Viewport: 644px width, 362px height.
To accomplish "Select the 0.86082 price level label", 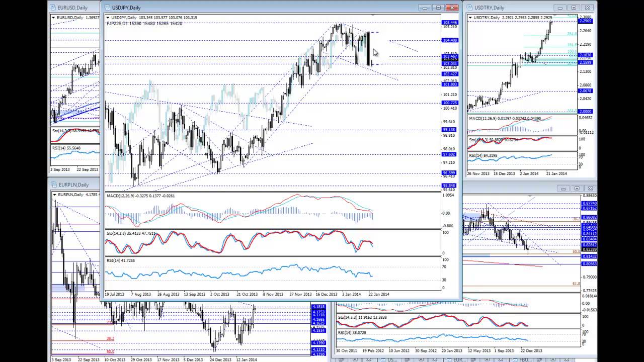I will pyautogui.click(x=589, y=217).
